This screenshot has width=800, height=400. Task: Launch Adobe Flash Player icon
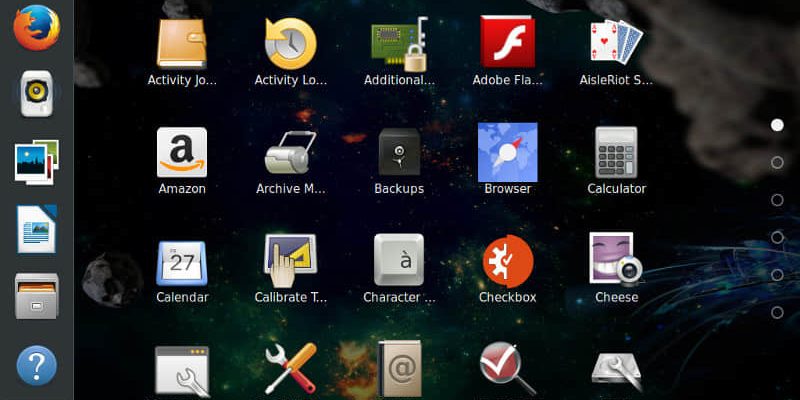(x=508, y=42)
